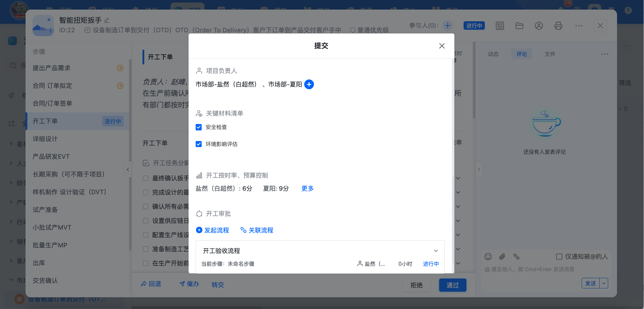This screenshot has height=309, width=644.
Task: Close the 提交 dialog
Action: click(x=442, y=46)
